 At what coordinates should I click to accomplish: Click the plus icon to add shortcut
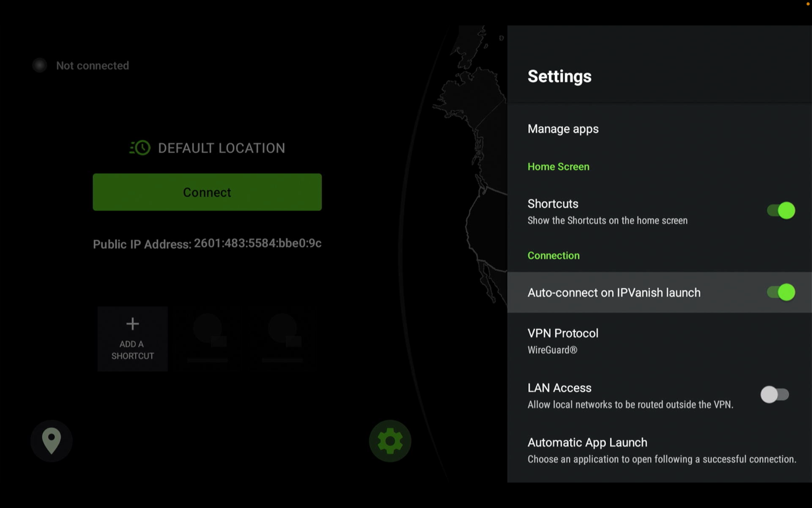click(132, 324)
